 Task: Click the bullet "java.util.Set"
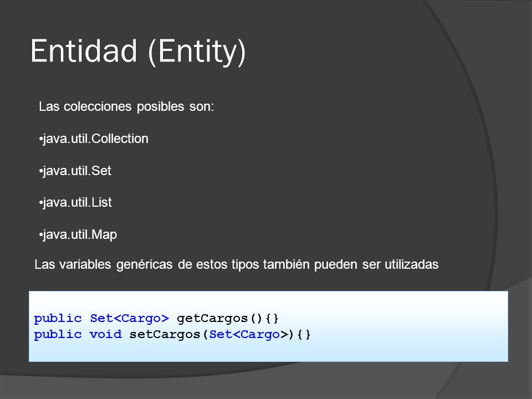tap(75, 171)
